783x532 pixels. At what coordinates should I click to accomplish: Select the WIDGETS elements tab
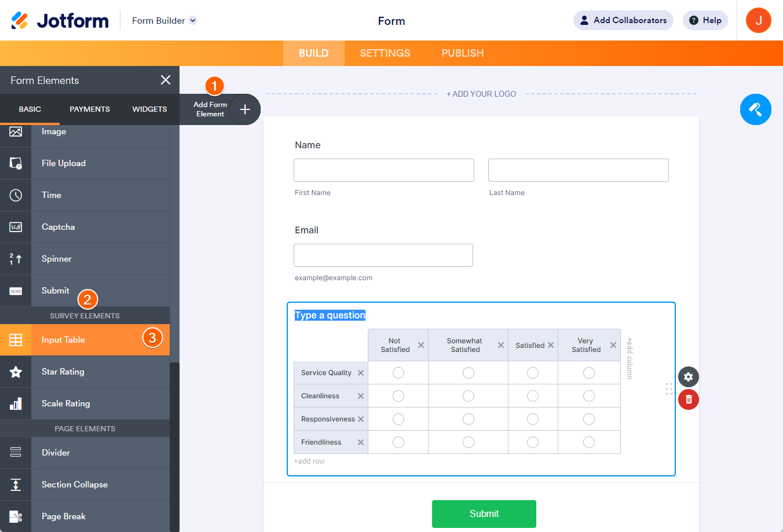[x=149, y=109]
